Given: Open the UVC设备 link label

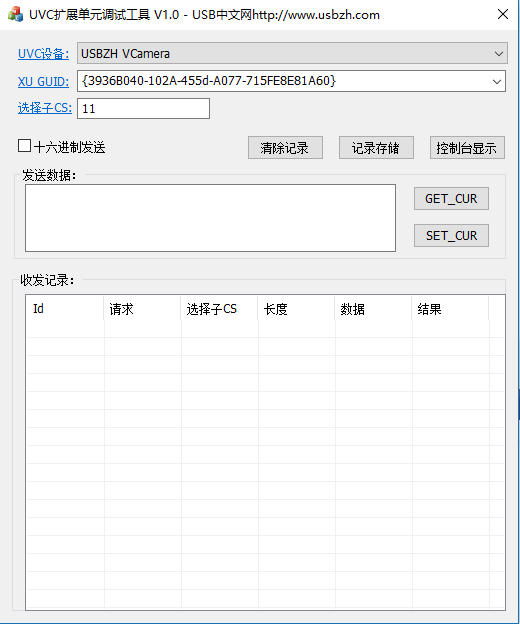Looking at the screenshot, I should [x=43, y=54].
